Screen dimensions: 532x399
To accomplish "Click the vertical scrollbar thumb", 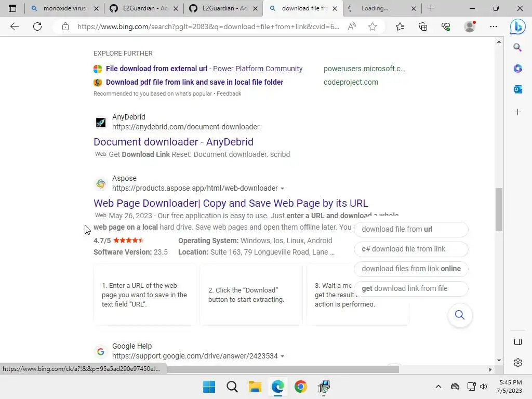I will click(499, 209).
